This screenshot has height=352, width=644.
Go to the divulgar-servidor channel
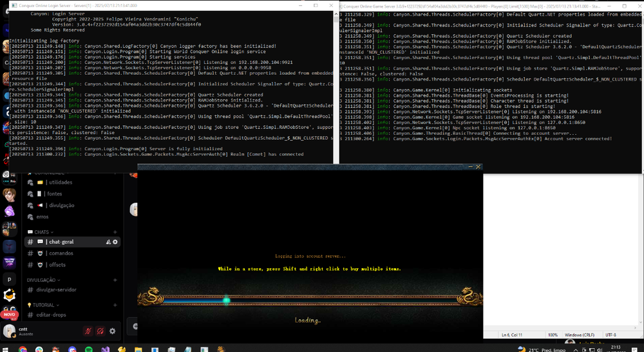(57, 290)
